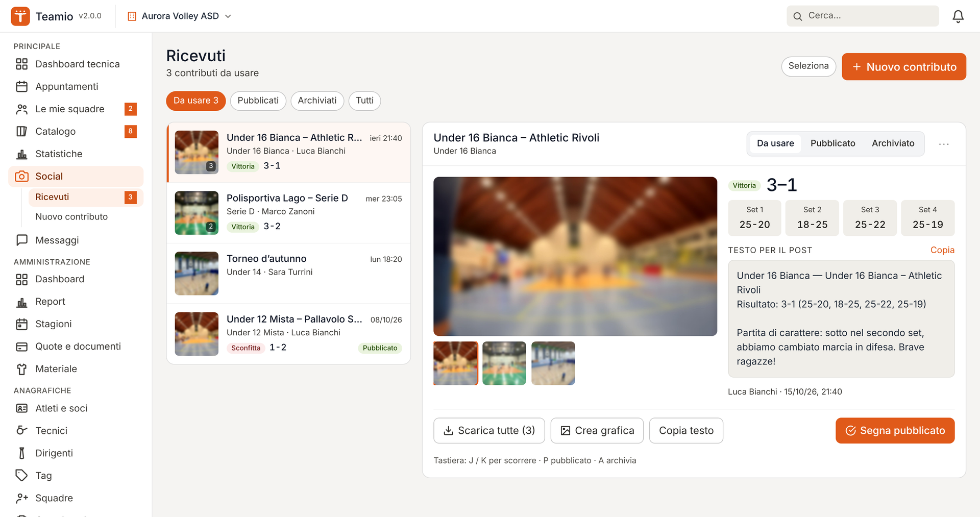Viewport: 980px width, 517px height.
Task: Click Copia link above post text
Action: point(942,250)
